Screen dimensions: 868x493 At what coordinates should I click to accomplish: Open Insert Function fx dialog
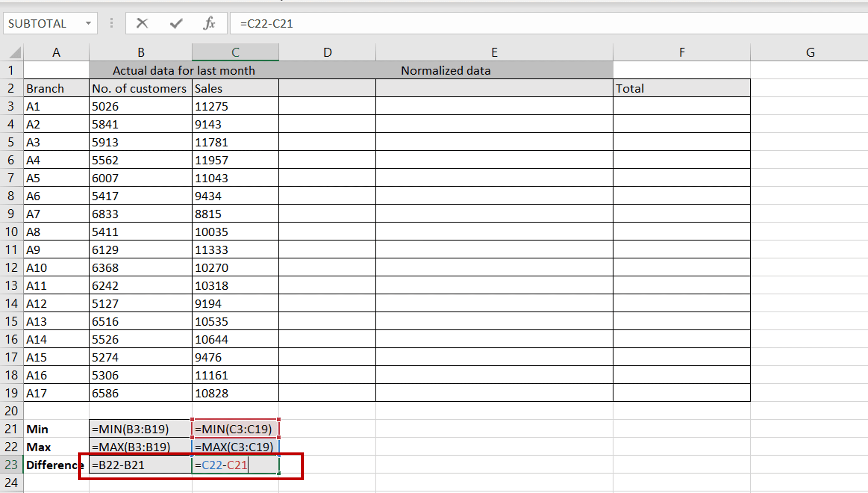pyautogui.click(x=209, y=23)
